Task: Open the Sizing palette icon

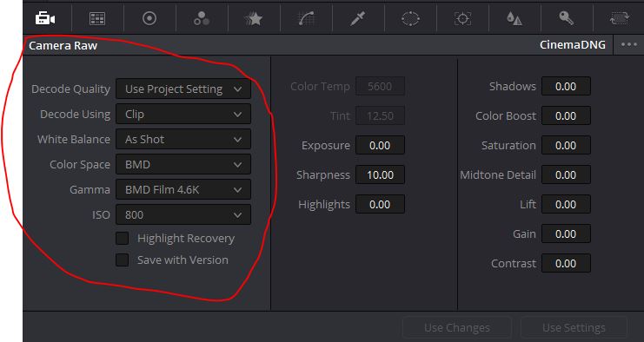Action: click(x=619, y=18)
